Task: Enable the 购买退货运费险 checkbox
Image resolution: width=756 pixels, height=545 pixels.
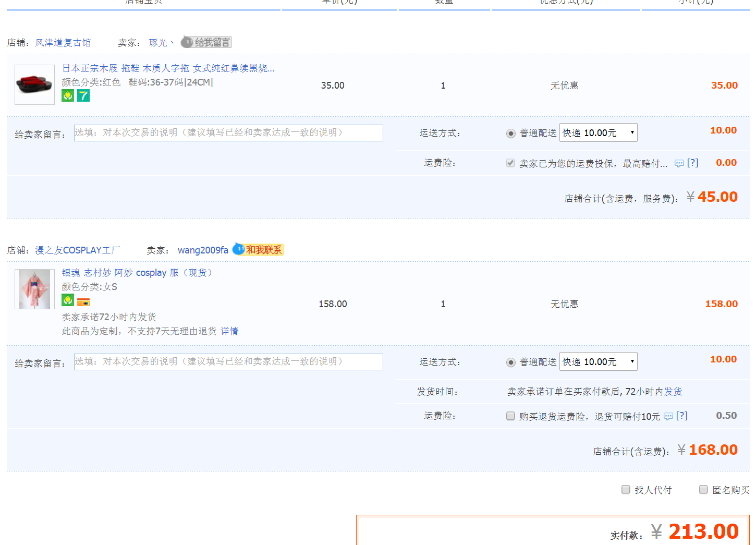Action: (510, 416)
